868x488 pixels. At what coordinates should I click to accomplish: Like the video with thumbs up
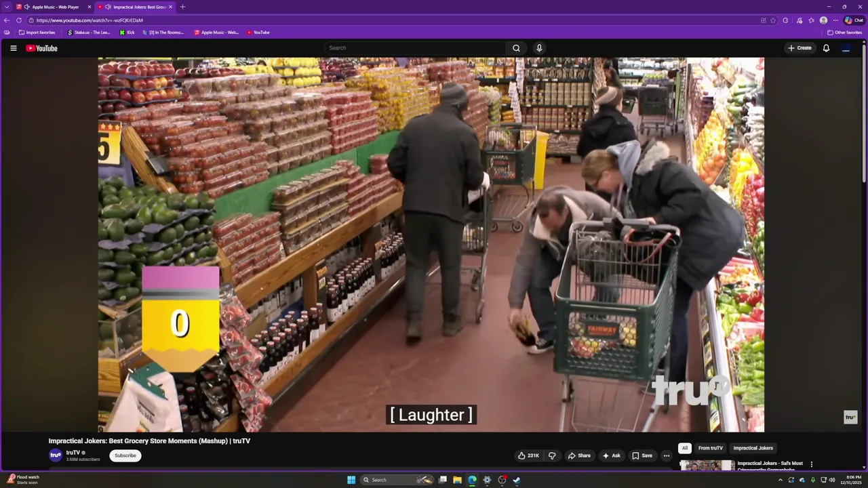528,455
